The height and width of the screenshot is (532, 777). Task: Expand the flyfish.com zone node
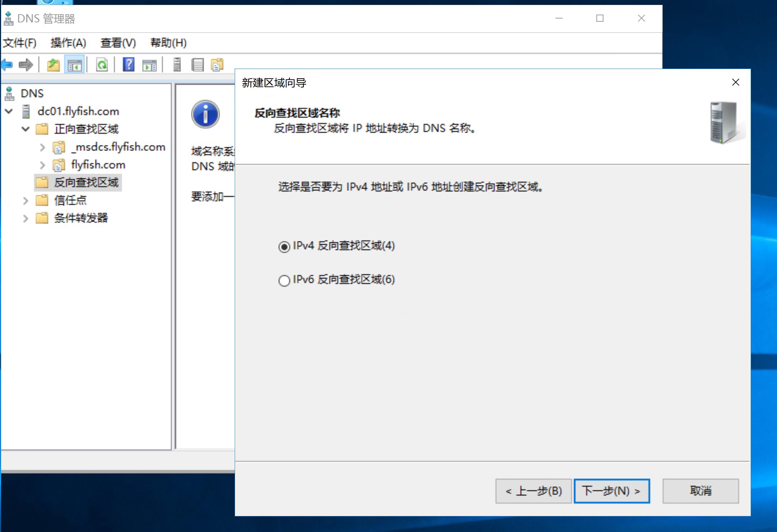pyautogui.click(x=42, y=165)
